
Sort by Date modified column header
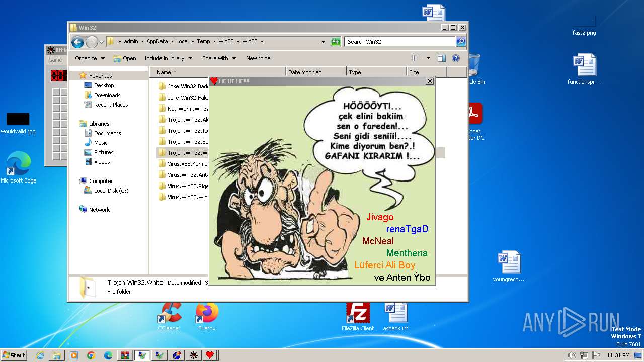coord(316,72)
